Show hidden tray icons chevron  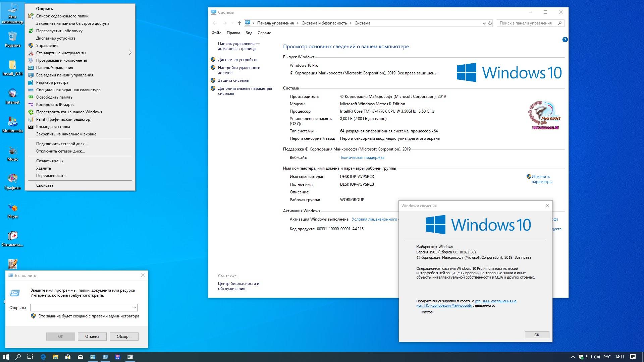point(573,357)
